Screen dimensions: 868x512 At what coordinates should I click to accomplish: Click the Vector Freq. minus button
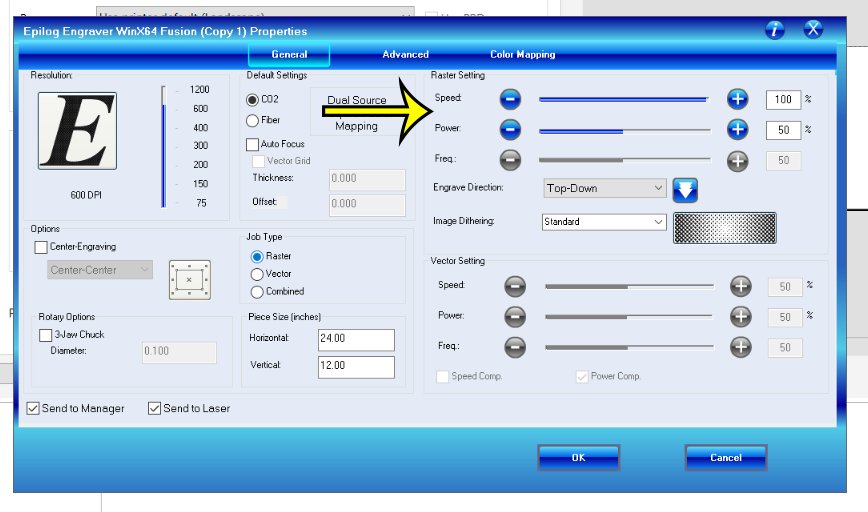tap(515, 347)
